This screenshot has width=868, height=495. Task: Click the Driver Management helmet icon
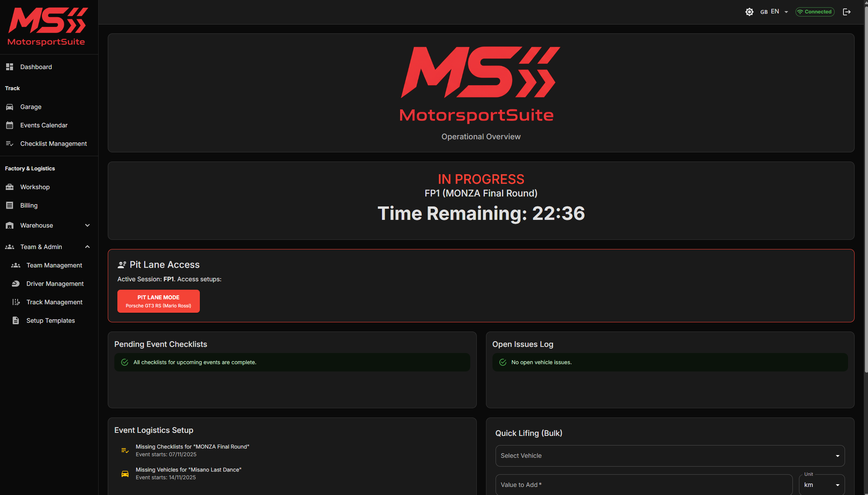16,284
